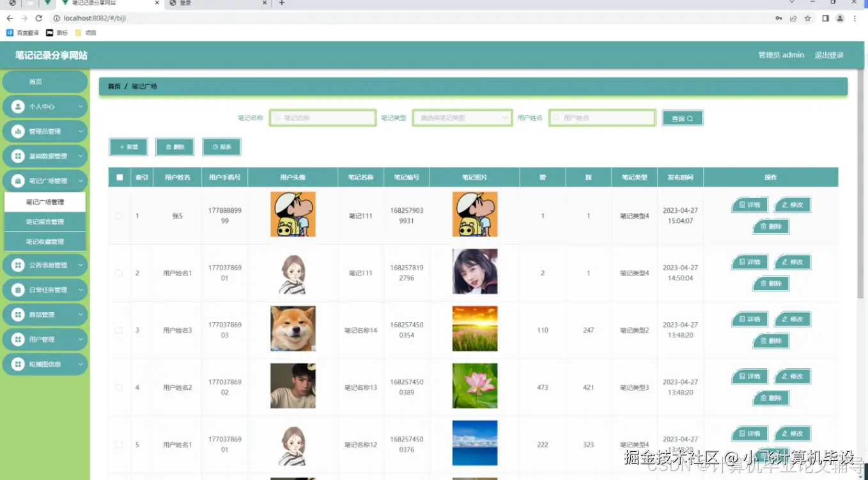Select the 笔记广场管理 submenu item
868x480 pixels.
(x=45, y=202)
